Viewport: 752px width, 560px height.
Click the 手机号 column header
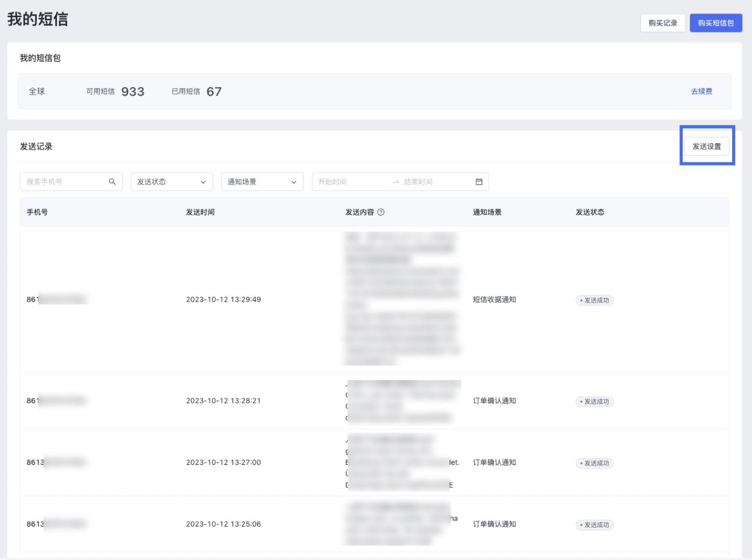tap(37, 212)
